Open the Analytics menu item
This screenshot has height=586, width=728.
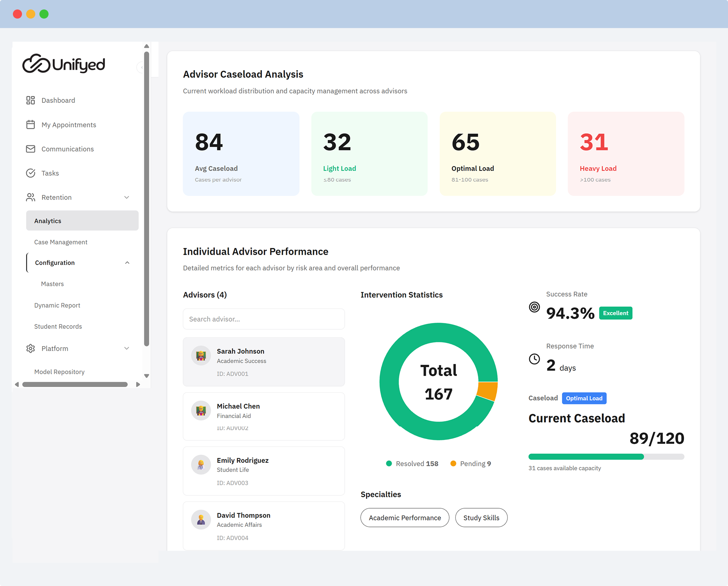tap(82, 221)
